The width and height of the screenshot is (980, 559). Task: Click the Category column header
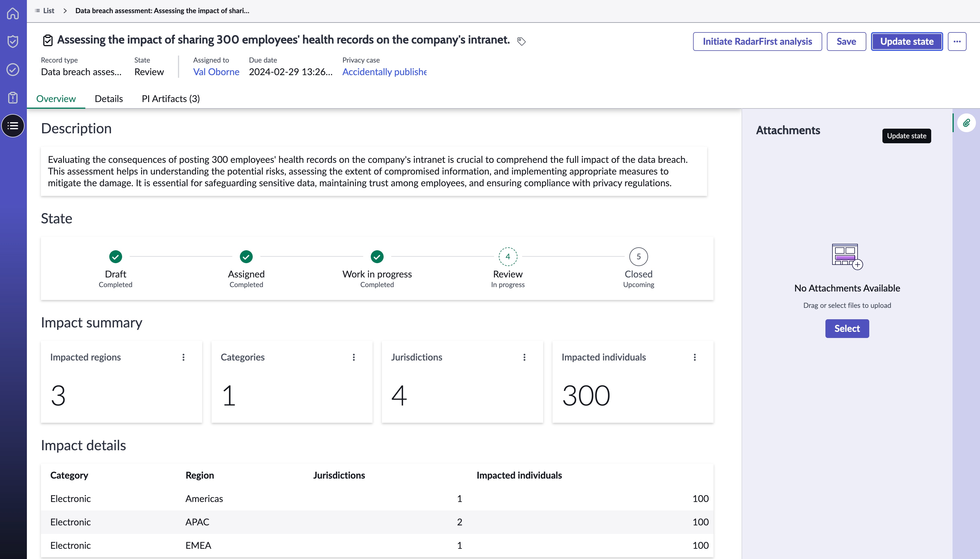69,475
